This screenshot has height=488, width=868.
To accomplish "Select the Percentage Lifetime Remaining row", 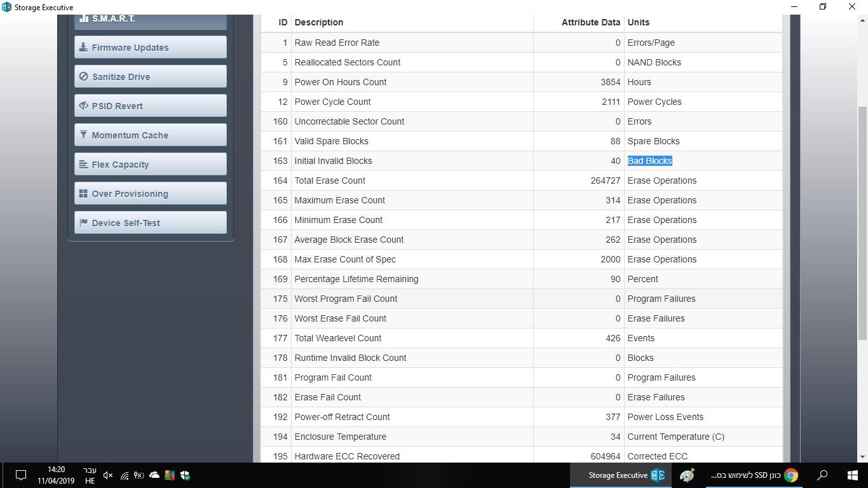I will [x=521, y=279].
